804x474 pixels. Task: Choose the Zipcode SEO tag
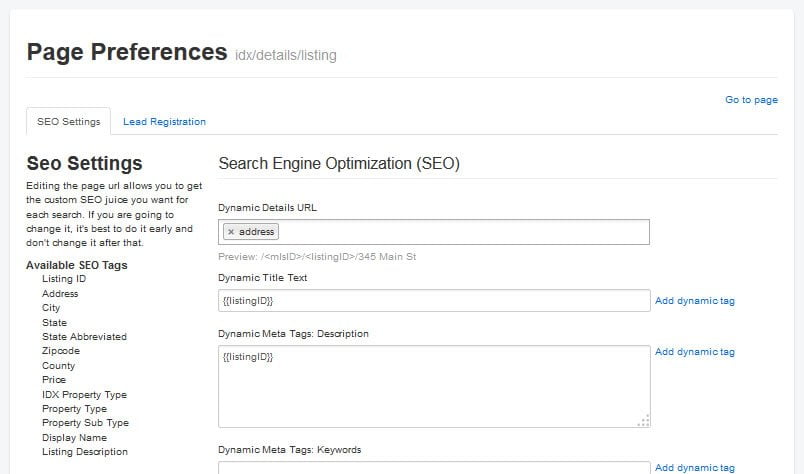(x=61, y=351)
